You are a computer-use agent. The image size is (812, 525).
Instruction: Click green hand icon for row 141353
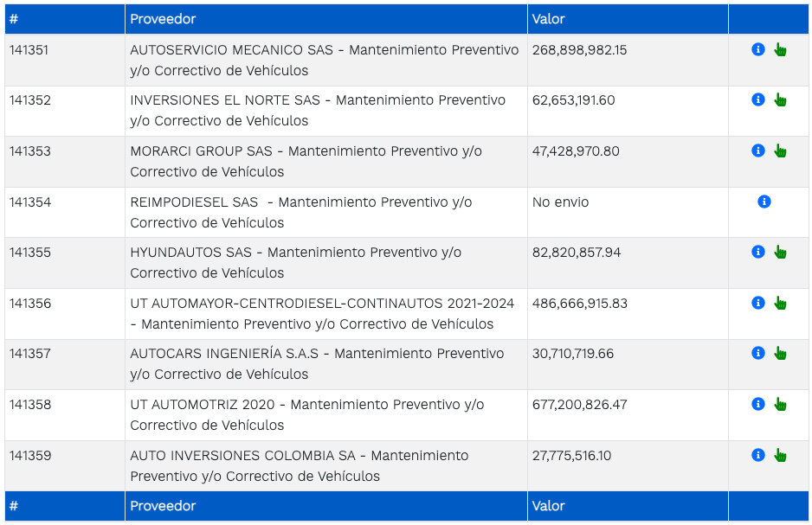tap(780, 151)
